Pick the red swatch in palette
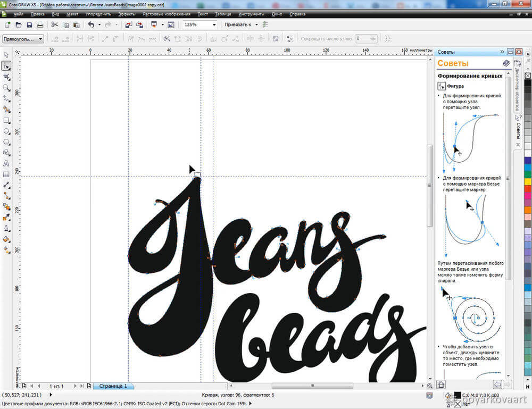 (x=528, y=189)
